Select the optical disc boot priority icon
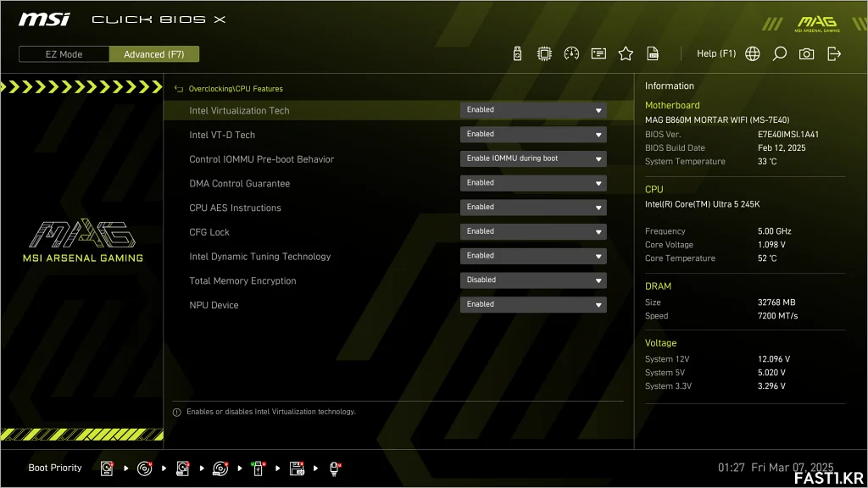Image resolution: width=868 pixels, height=488 pixels. (x=144, y=469)
